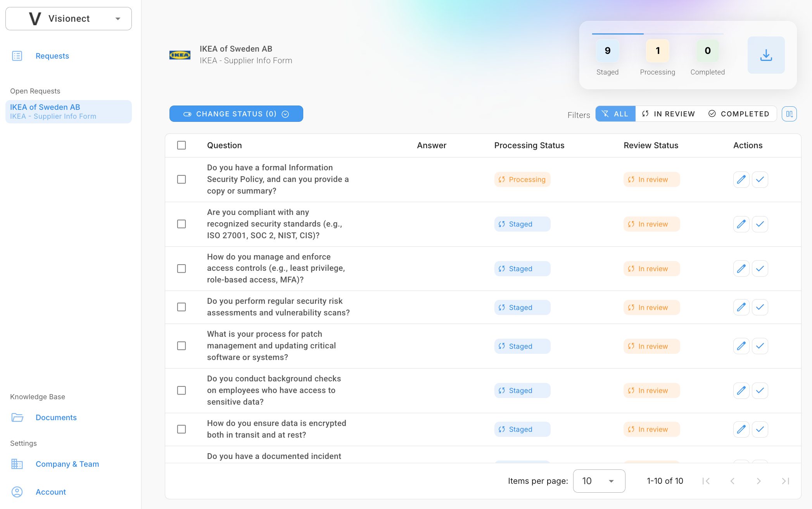Select the In Review filter tab

[669, 114]
